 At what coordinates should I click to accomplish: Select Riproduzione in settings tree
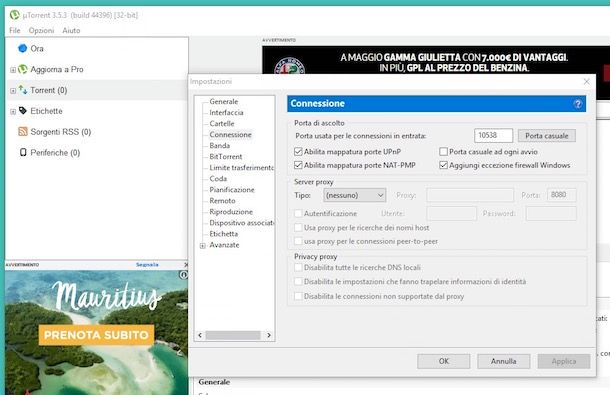coord(231,212)
